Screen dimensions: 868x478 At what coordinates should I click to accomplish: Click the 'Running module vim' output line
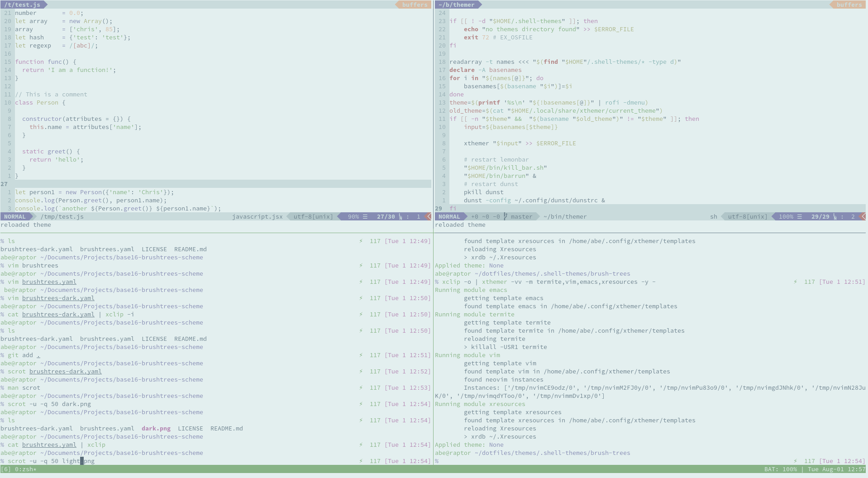(x=467, y=355)
